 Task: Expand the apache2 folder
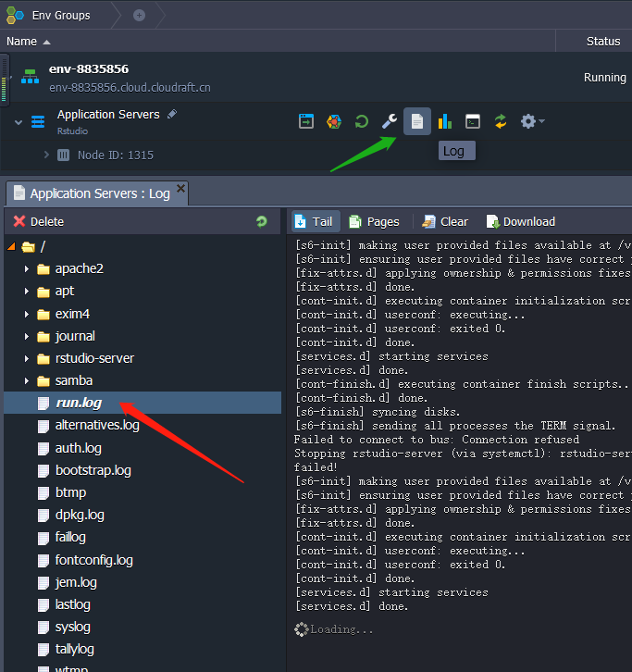[27, 269]
